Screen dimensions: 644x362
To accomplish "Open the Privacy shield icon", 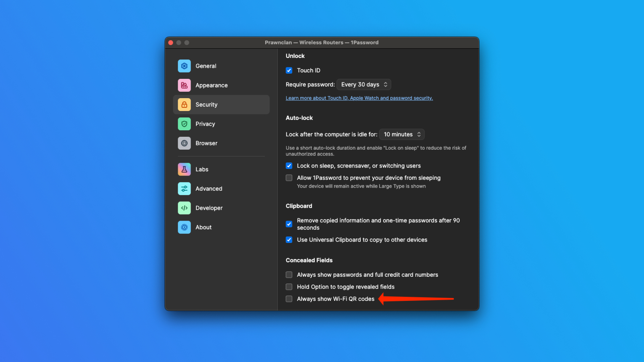I will coord(184,124).
